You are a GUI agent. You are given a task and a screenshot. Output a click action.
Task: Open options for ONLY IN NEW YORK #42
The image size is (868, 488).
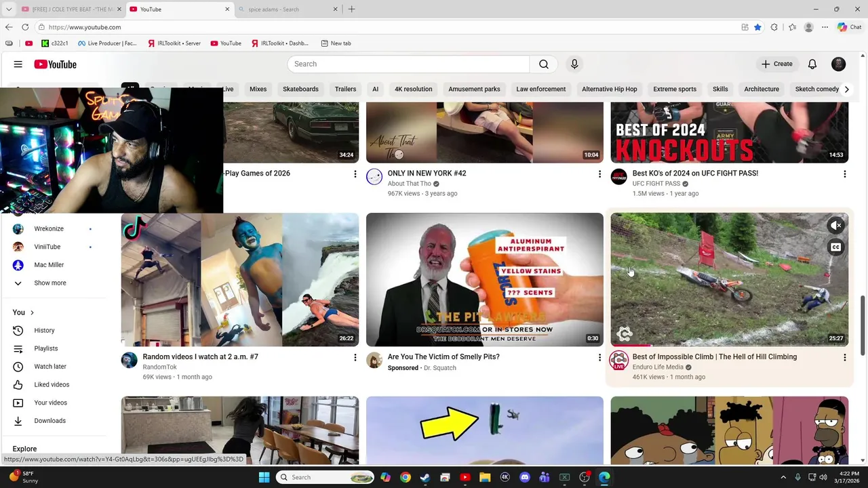tap(599, 174)
